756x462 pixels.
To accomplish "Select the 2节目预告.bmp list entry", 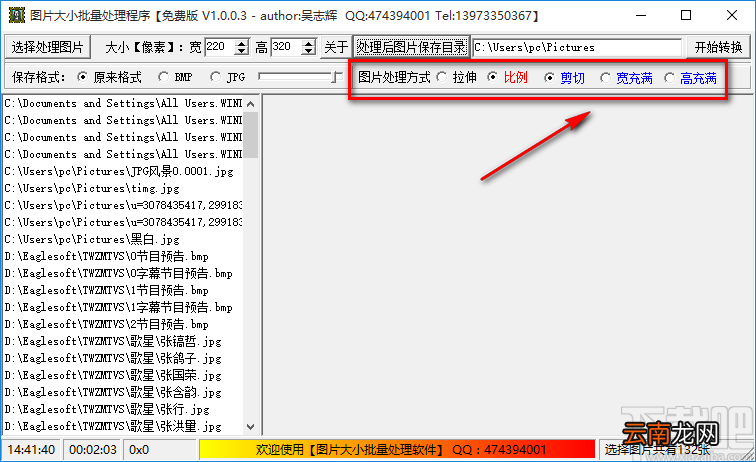I will [x=123, y=324].
